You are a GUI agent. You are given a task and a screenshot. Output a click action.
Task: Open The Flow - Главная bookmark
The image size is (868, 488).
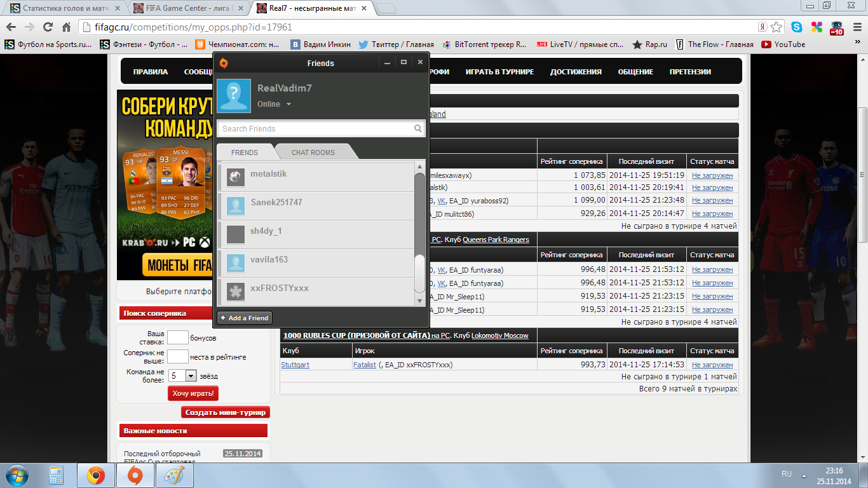point(714,44)
